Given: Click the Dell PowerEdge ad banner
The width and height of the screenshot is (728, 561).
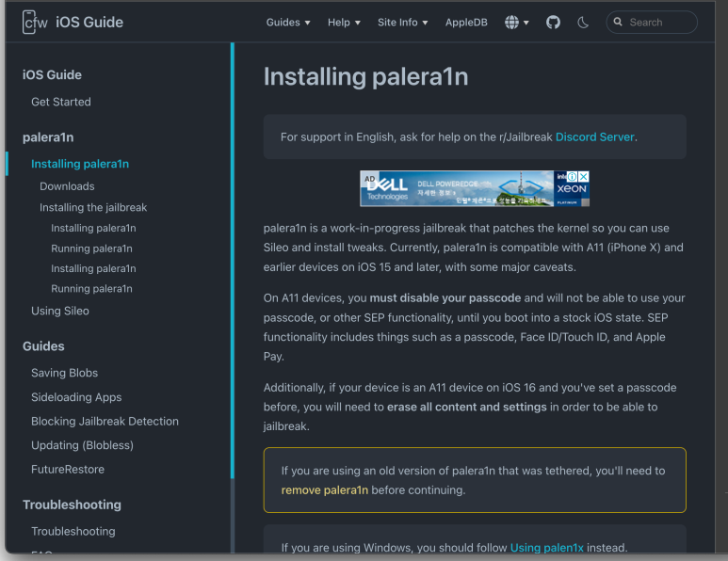Looking at the screenshot, I should [475, 188].
